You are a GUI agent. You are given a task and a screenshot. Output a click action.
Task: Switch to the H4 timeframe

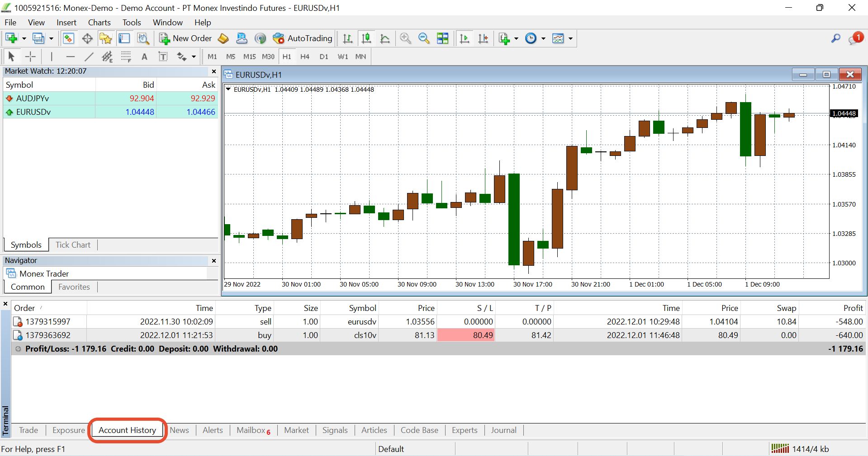(x=305, y=56)
